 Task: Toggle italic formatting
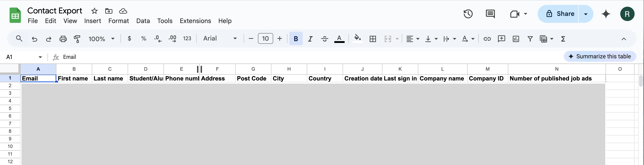click(x=310, y=39)
